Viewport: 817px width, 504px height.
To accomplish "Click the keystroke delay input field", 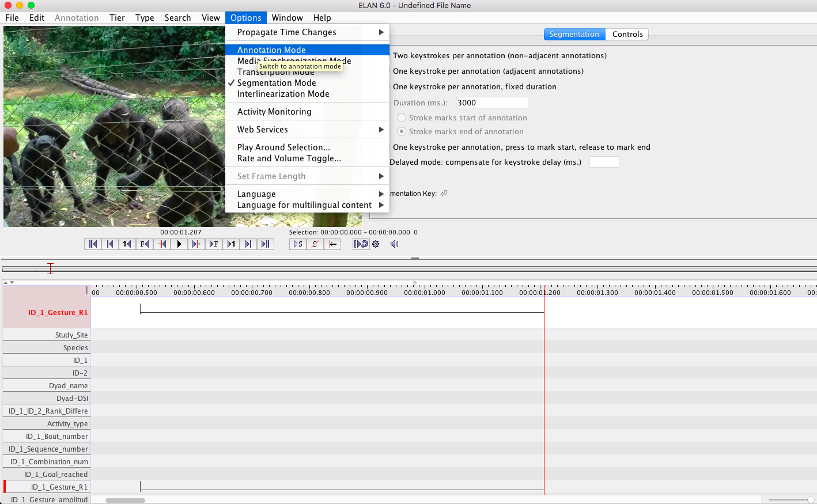I will click(604, 162).
